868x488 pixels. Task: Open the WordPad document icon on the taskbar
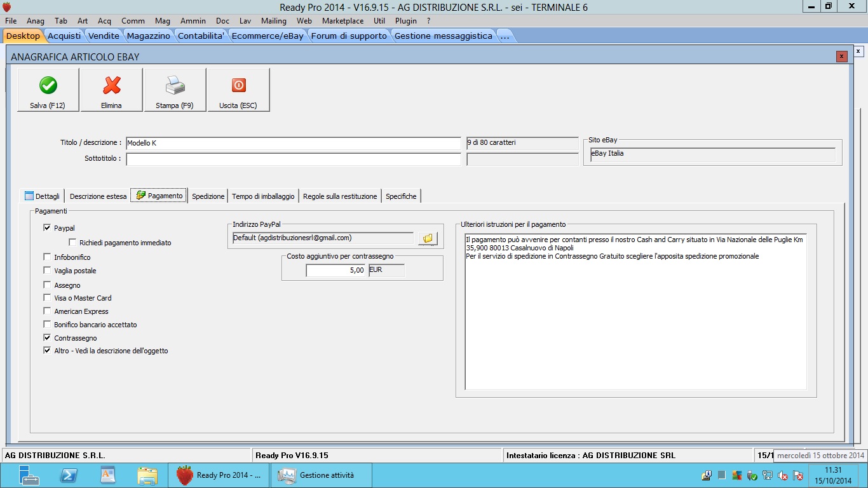[x=108, y=475]
